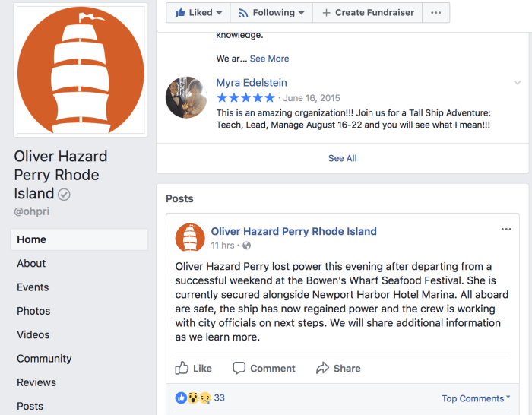Open Myra Edelstein's profile photo
The width and height of the screenshot is (532, 415).
(x=186, y=97)
